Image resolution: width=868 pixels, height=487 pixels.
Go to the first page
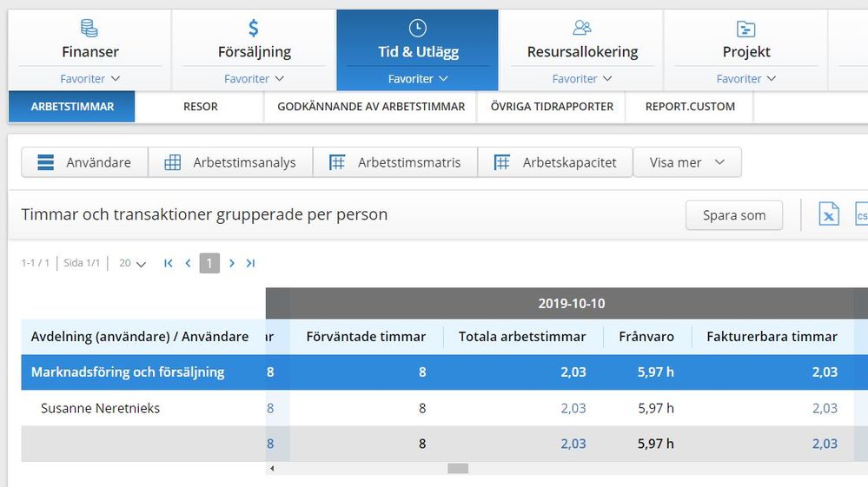[169, 263]
